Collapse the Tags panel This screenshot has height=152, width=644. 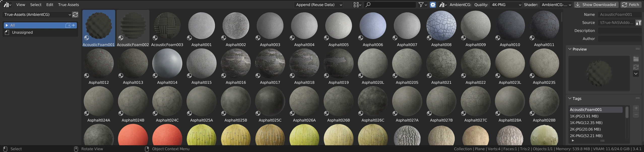[570, 99]
